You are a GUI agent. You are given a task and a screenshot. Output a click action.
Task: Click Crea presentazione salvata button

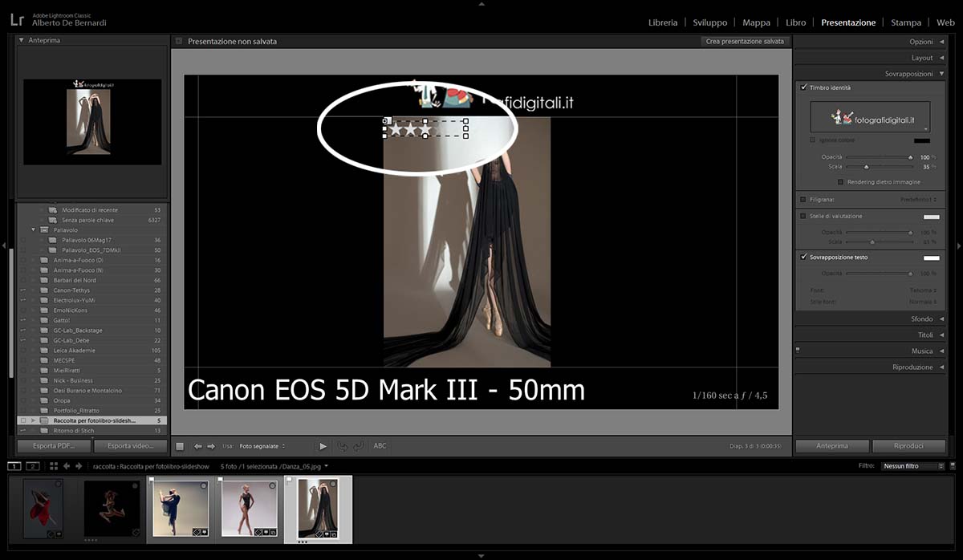(x=745, y=41)
